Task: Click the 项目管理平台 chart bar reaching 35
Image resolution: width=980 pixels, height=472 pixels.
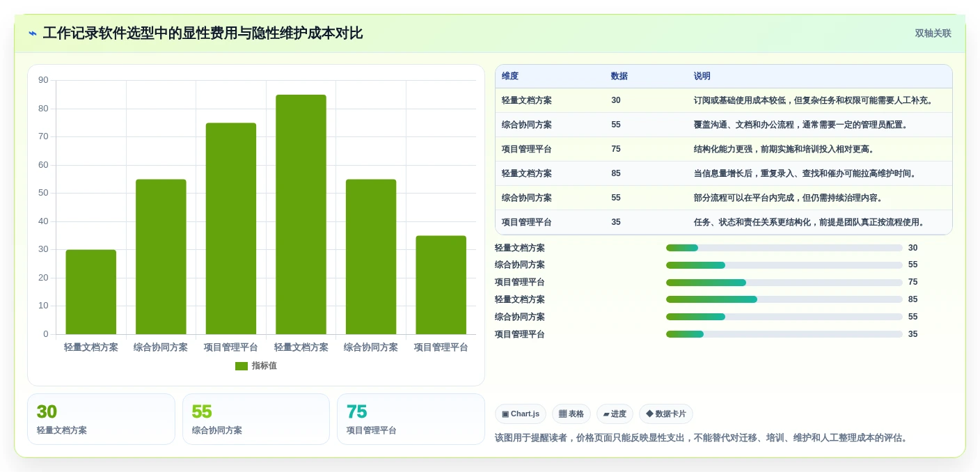Action: coord(441,285)
